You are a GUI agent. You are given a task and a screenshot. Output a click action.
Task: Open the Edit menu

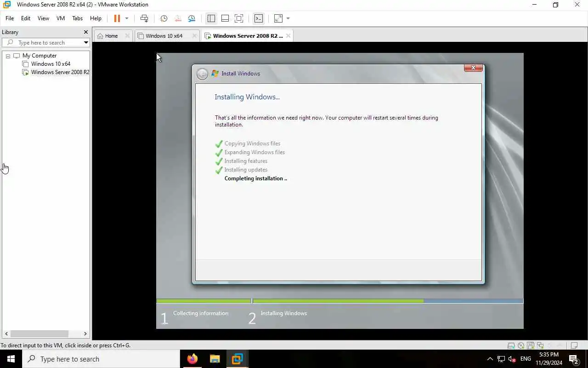(26, 18)
